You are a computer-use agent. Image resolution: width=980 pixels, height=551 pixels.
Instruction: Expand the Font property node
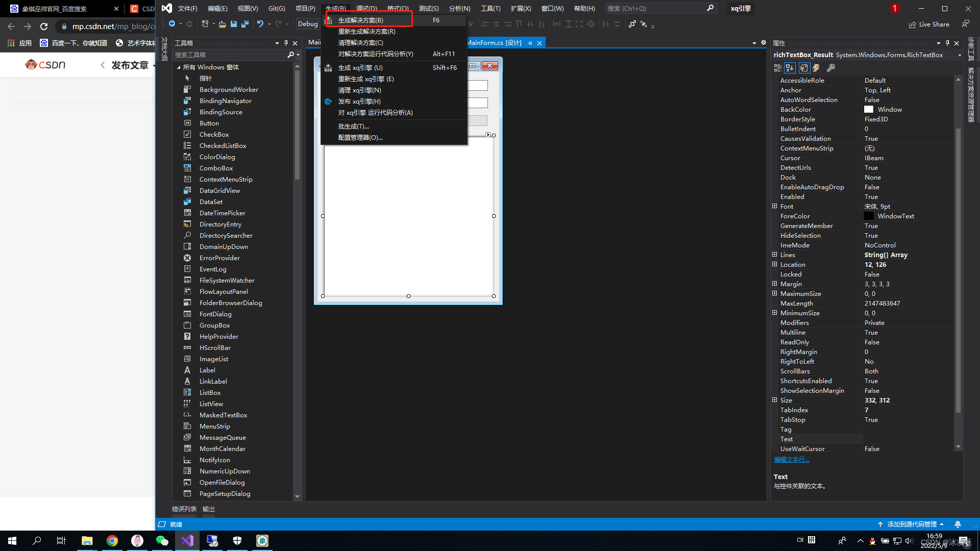(x=774, y=206)
